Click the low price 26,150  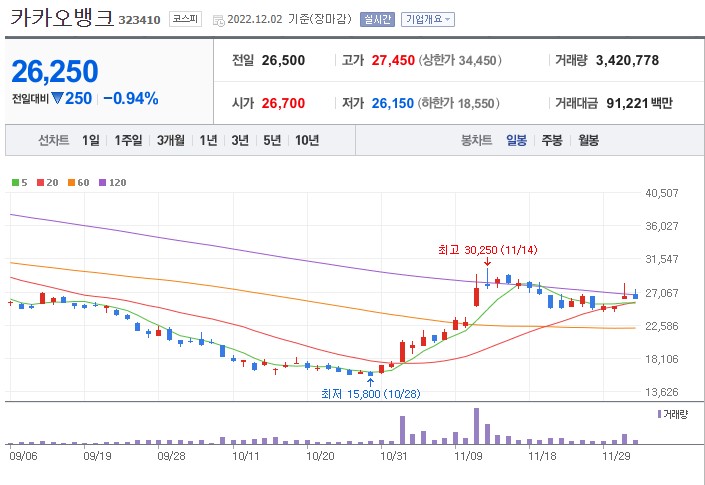pos(393,103)
